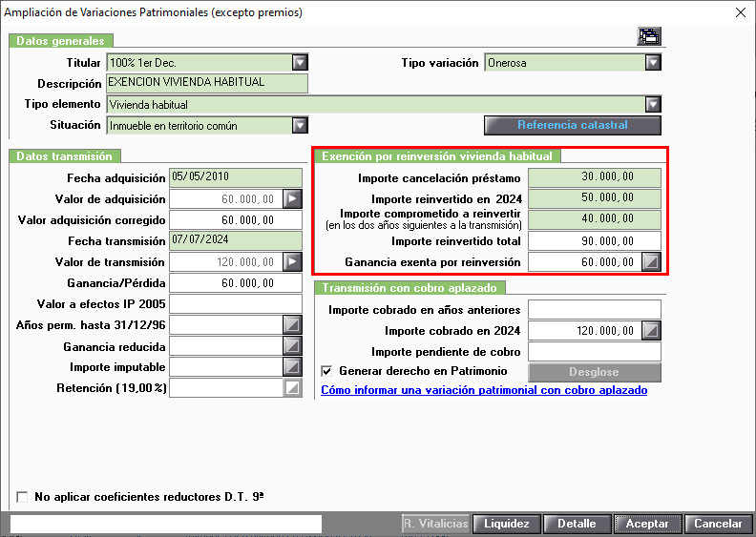Open the Tipo variación dropdown
This screenshot has height=537, width=756.
coord(653,63)
